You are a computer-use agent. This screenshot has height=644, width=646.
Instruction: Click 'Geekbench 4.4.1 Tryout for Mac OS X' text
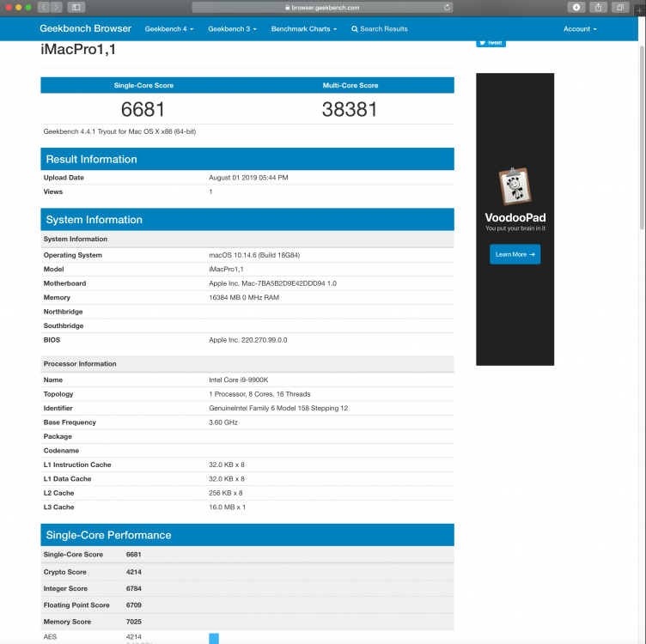point(119,131)
